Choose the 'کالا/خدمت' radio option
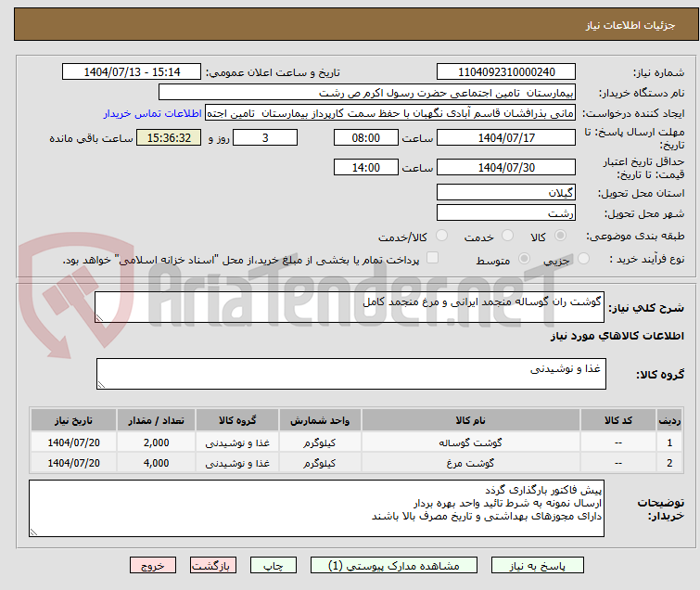 coord(440,237)
